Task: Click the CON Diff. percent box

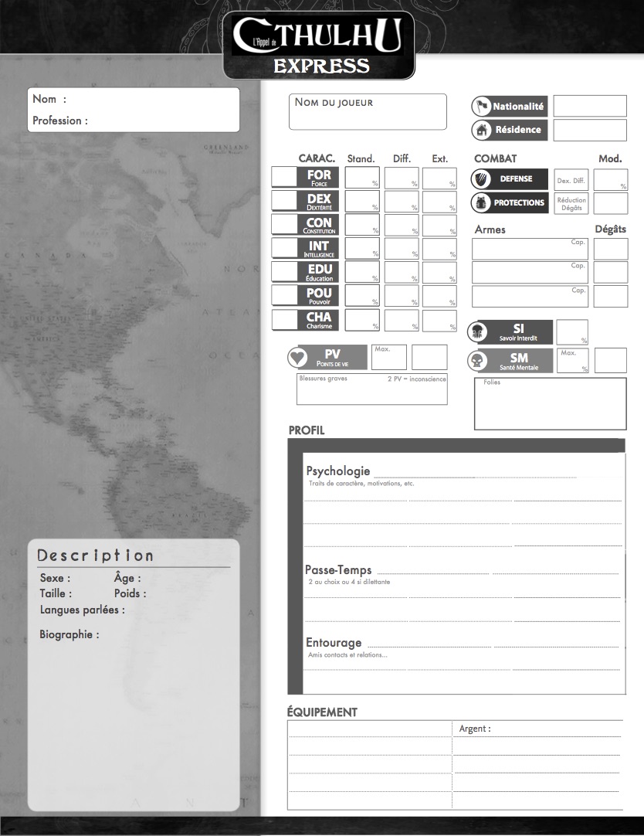Action: [x=402, y=225]
